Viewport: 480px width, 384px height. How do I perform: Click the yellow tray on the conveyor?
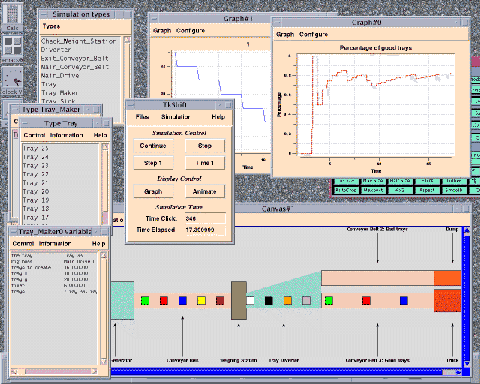(201, 301)
